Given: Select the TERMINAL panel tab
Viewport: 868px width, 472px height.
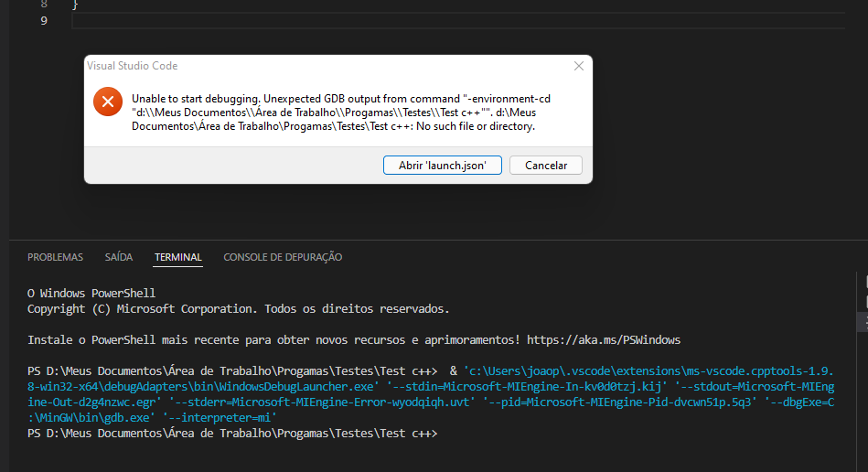Looking at the screenshot, I should [x=177, y=257].
